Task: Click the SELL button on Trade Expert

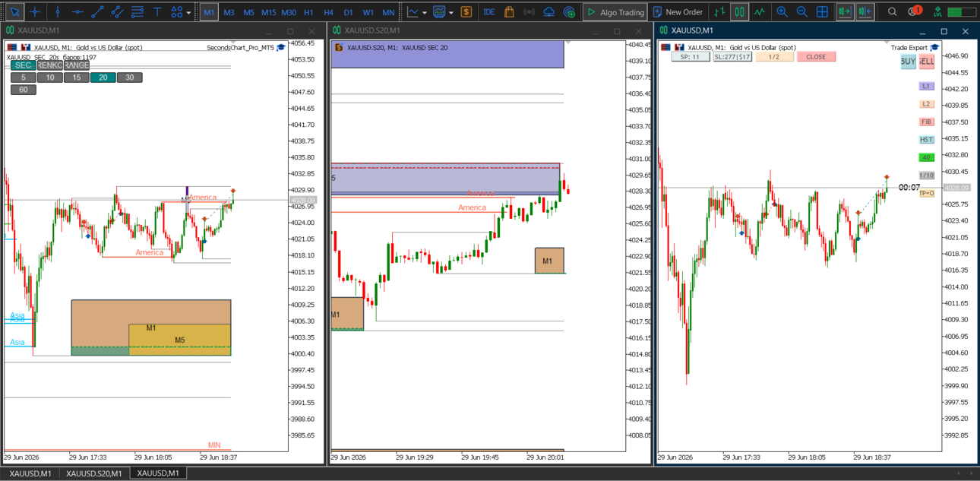Action: point(926,62)
